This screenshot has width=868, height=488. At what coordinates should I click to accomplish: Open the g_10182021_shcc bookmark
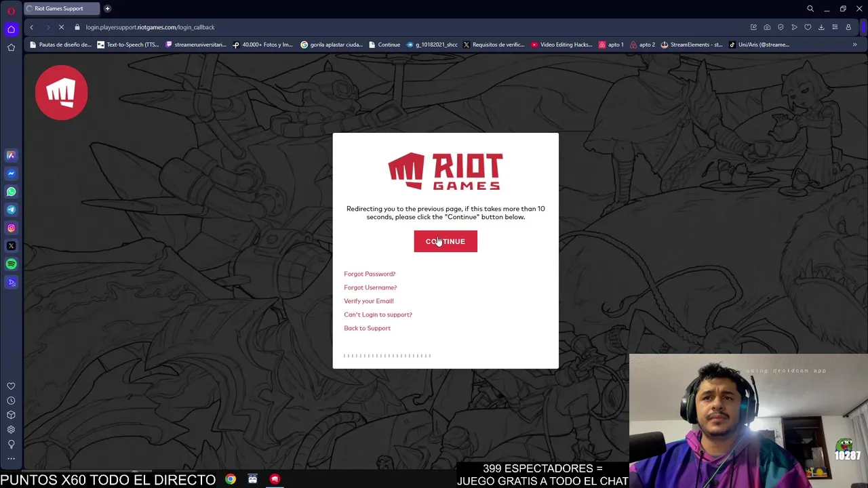[x=432, y=45]
